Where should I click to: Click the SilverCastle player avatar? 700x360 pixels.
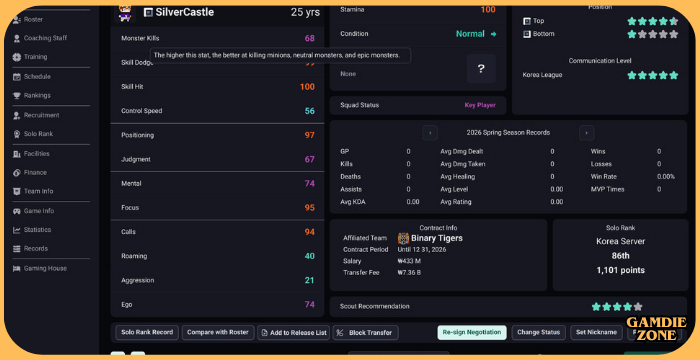[125, 13]
